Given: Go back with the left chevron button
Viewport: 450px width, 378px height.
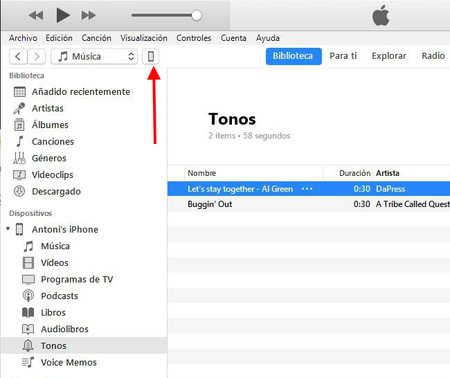Looking at the screenshot, I should click(18, 56).
